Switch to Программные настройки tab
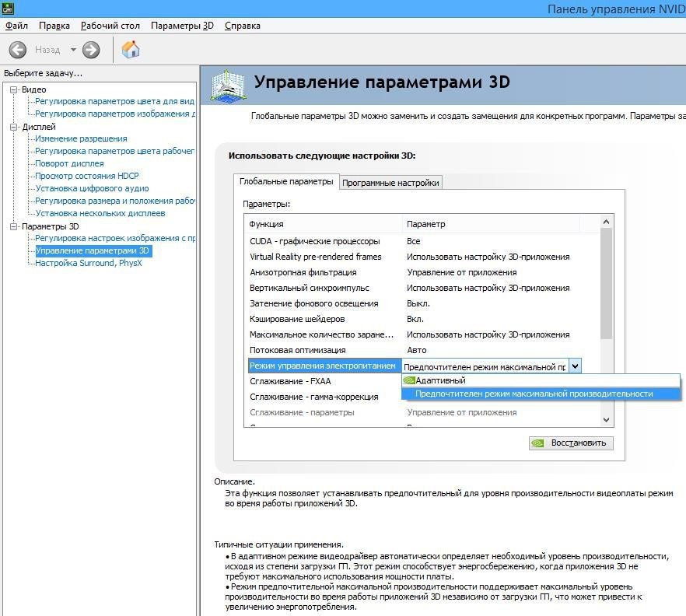Viewport: 686px width, 616px height. tap(390, 183)
